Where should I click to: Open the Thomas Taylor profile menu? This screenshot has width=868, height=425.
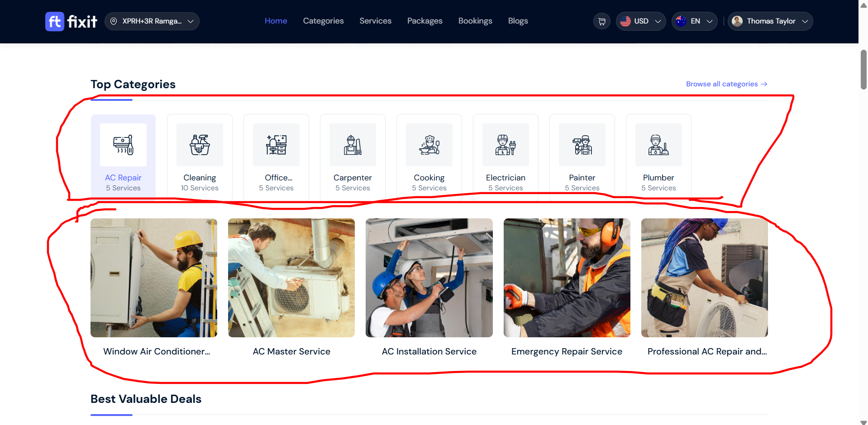click(x=770, y=21)
